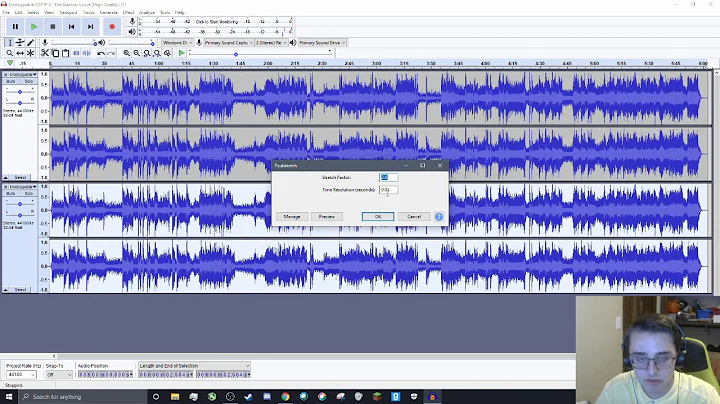Click Select button on second track
Viewport: 720px width, 404px height.
click(x=20, y=290)
